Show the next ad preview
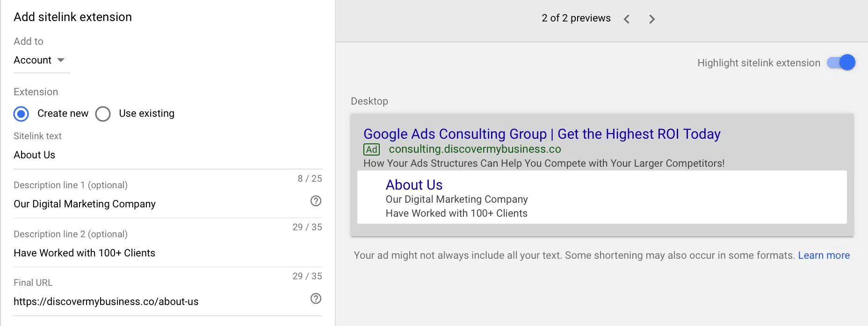 (652, 19)
